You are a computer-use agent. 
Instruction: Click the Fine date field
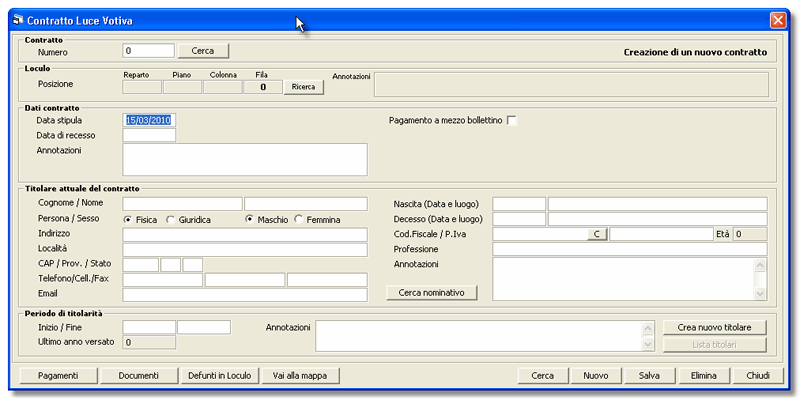204,328
